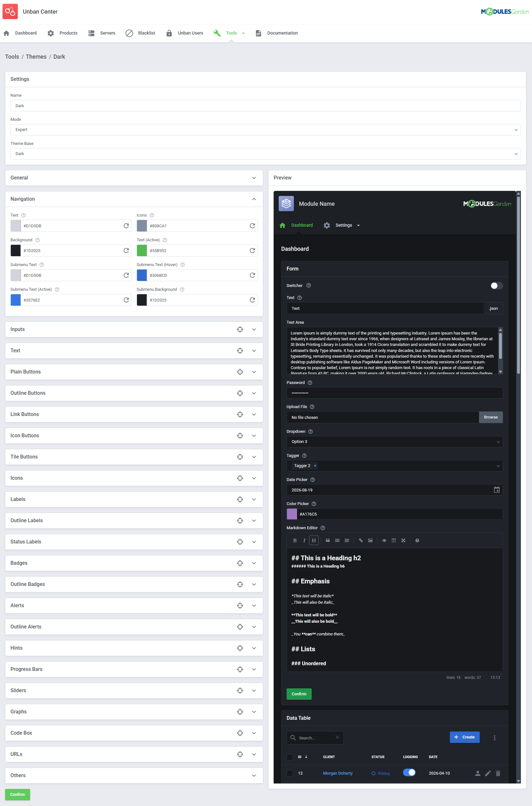Open Documentation menu item
This screenshot has height=806, width=532.
[276, 33]
